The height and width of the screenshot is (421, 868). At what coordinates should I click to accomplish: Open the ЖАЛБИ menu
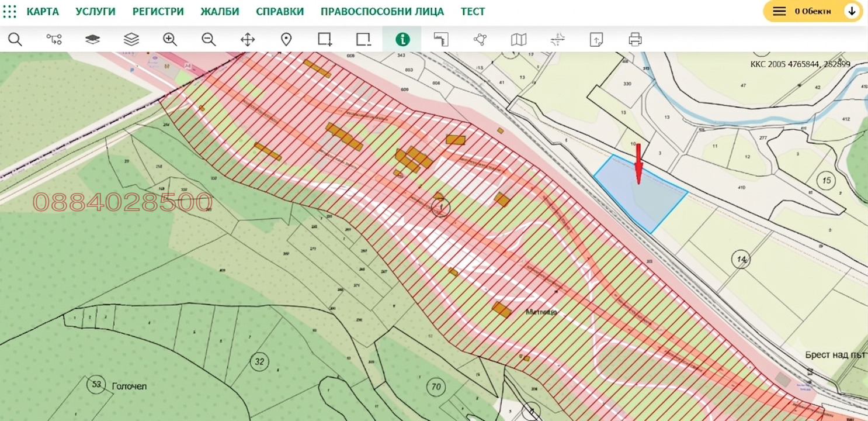[220, 12]
